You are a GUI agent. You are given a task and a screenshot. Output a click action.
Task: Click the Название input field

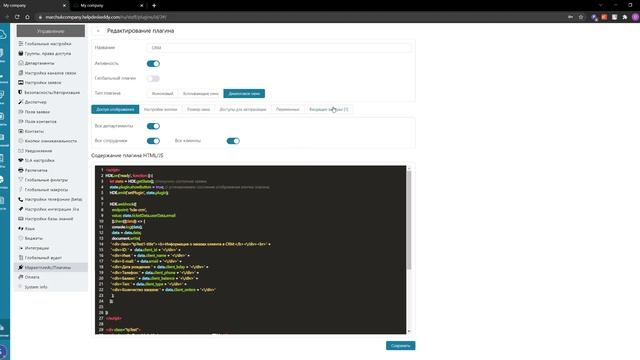click(279, 48)
